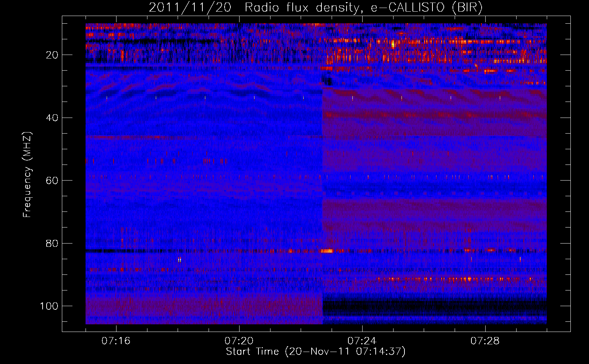Click the time tick label '07:20'

click(239, 341)
